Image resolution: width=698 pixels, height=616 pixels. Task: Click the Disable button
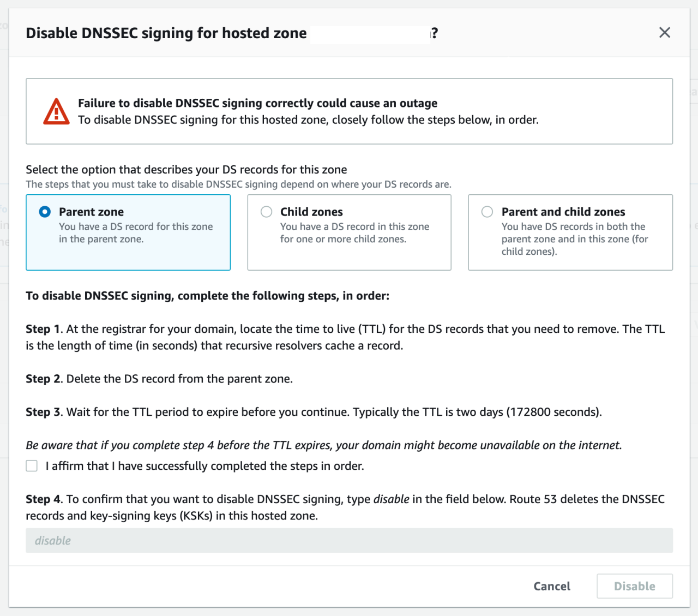[x=634, y=586]
